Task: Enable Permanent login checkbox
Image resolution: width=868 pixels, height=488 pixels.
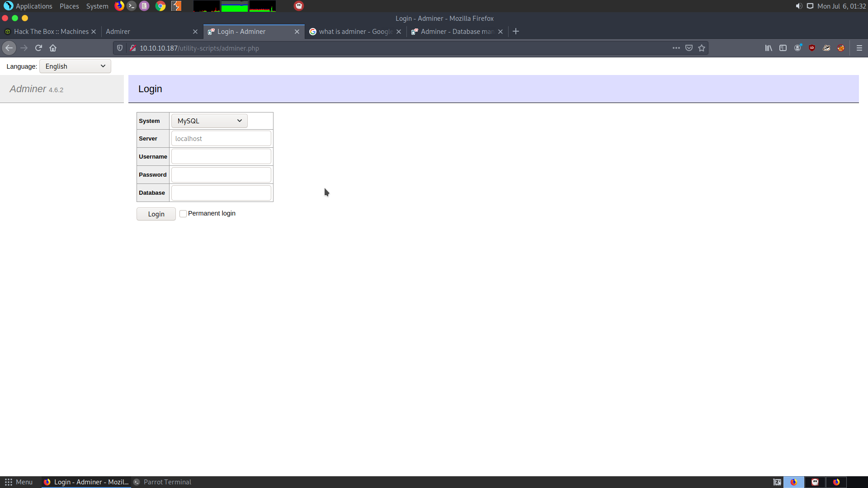Action: pos(183,214)
